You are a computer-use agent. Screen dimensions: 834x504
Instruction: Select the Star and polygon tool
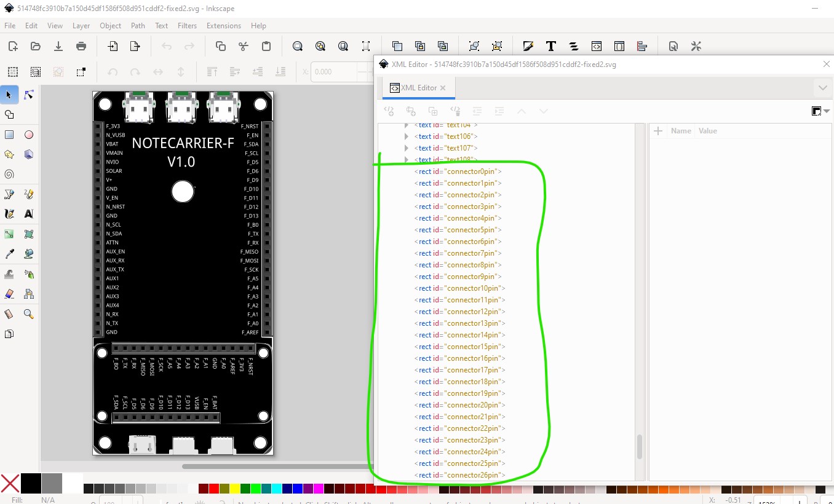9,154
